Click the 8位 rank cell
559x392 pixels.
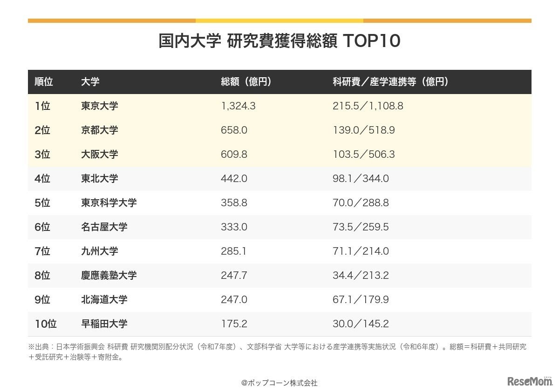click(x=42, y=276)
